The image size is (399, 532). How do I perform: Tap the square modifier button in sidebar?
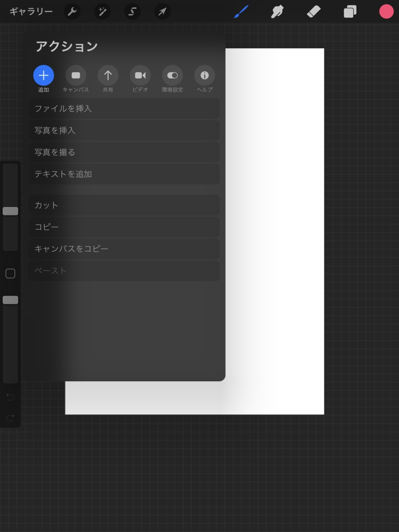[10, 274]
